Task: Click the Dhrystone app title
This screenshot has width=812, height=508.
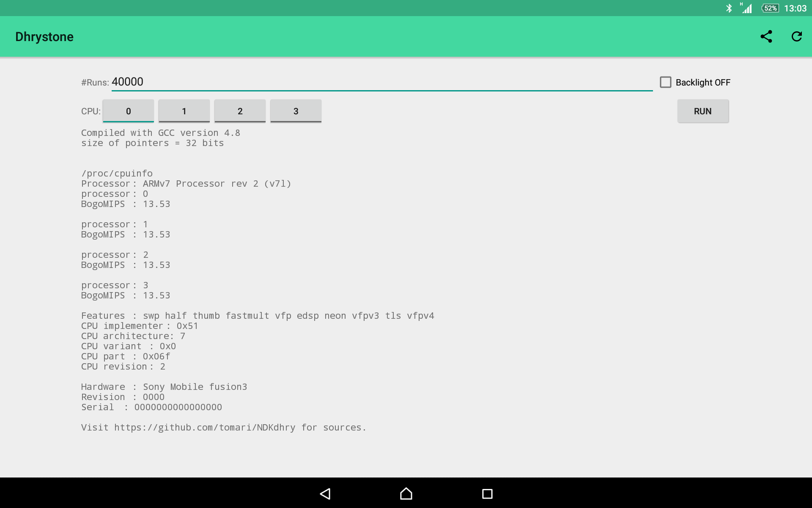Action: (44, 37)
